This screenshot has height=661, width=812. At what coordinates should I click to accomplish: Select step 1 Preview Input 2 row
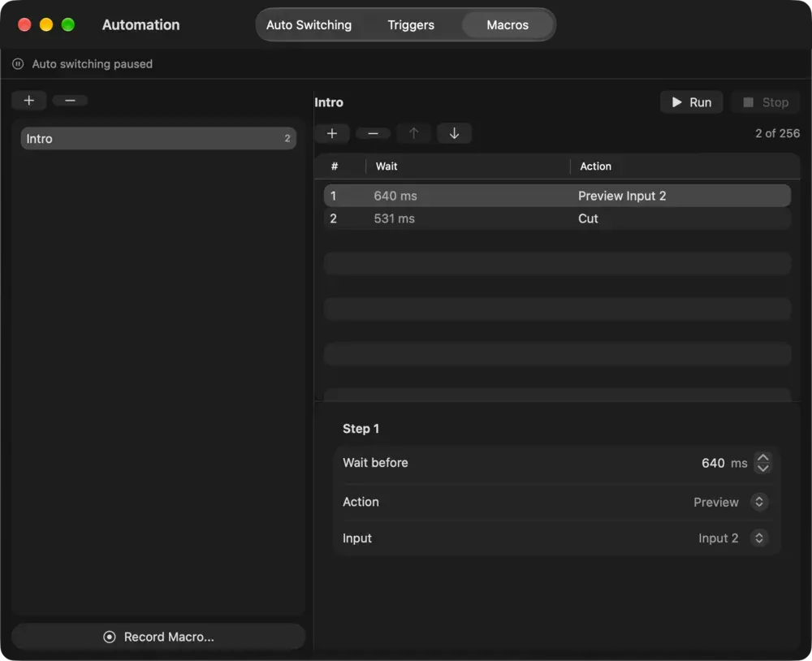pos(557,196)
